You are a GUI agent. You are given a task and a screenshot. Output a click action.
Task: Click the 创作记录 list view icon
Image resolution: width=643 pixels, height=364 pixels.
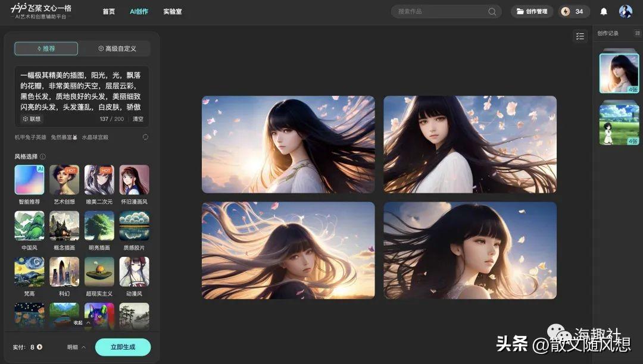click(x=638, y=33)
